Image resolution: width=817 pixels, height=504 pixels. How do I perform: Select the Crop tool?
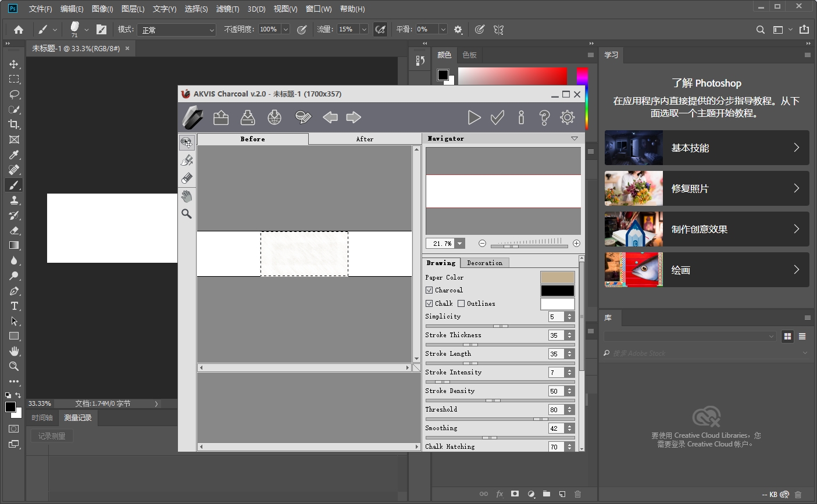pos(14,124)
